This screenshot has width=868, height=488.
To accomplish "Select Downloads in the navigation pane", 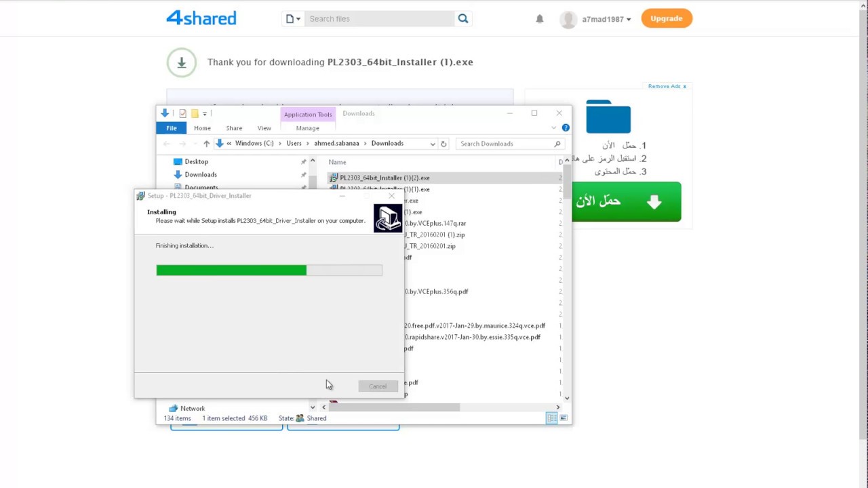I will (201, 175).
